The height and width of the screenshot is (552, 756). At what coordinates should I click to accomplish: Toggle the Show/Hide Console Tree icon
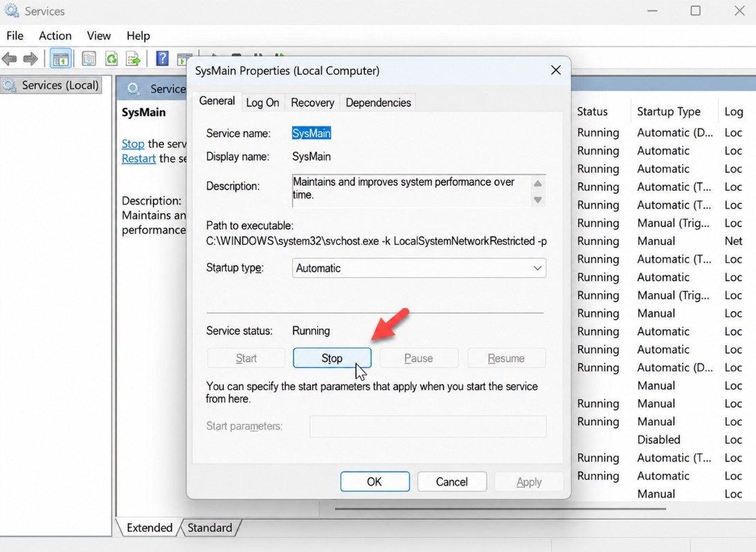(61, 59)
